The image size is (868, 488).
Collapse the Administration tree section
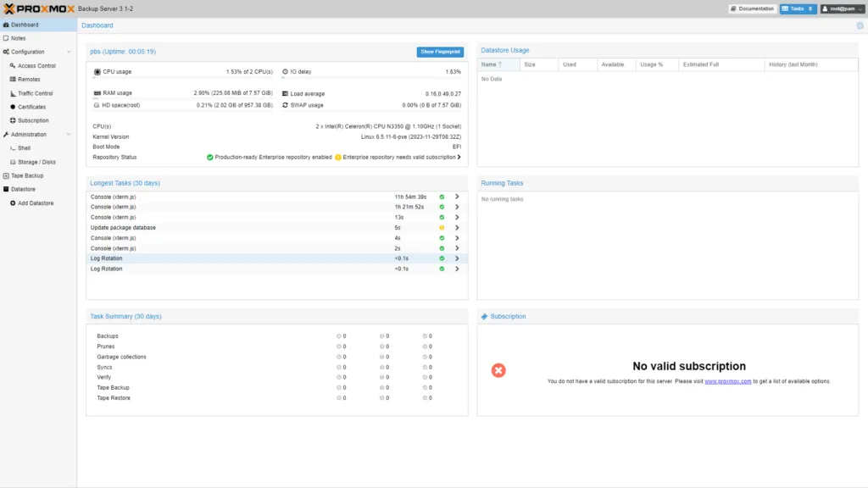point(70,135)
